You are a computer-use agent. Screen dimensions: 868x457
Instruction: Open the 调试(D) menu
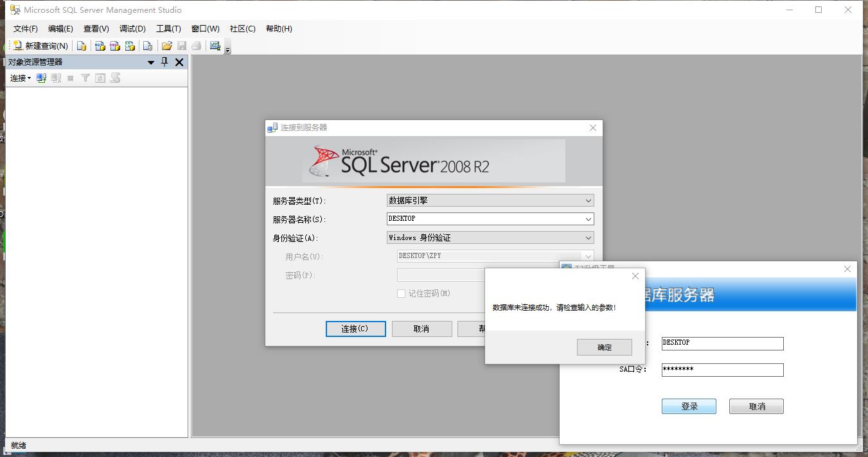(x=132, y=29)
